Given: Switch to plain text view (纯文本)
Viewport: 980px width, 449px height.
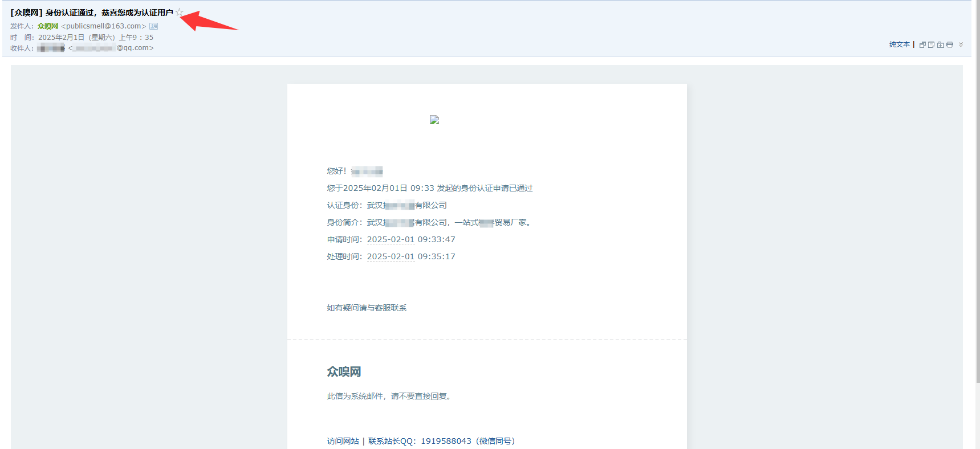Looking at the screenshot, I should coord(900,44).
